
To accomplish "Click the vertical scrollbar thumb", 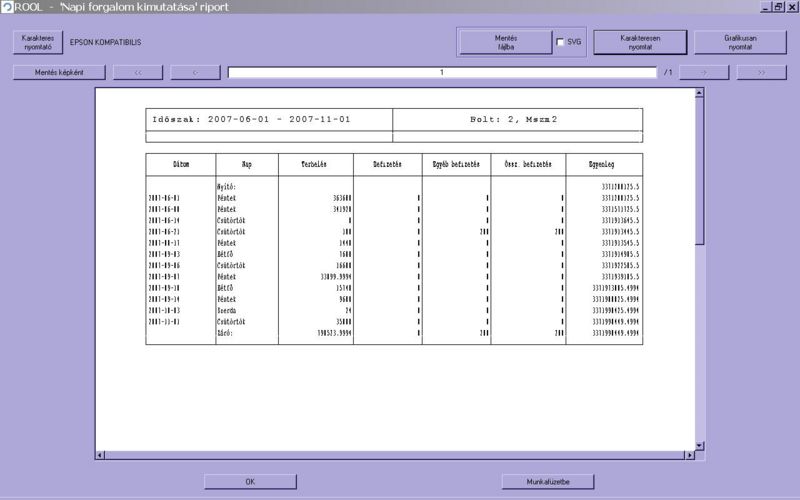I will pos(700,170).
